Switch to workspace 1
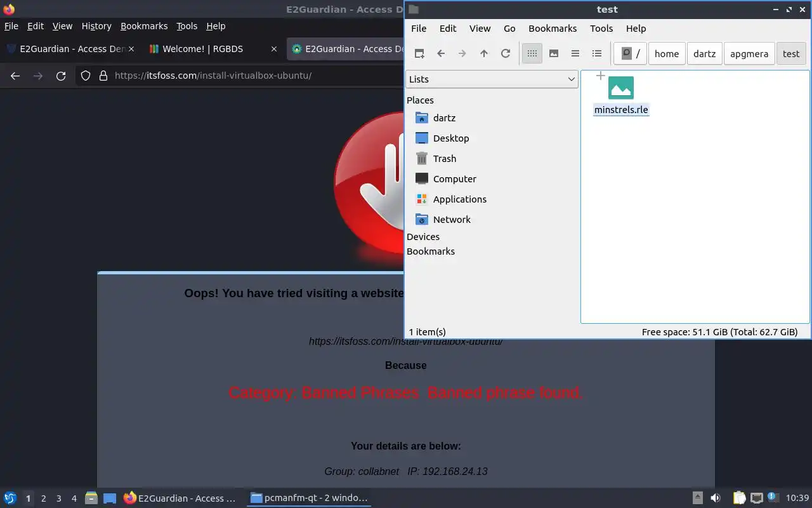Image resolution: width=812 pixels, height=508 pixels. pyautogui.click(x=28, y=498)
